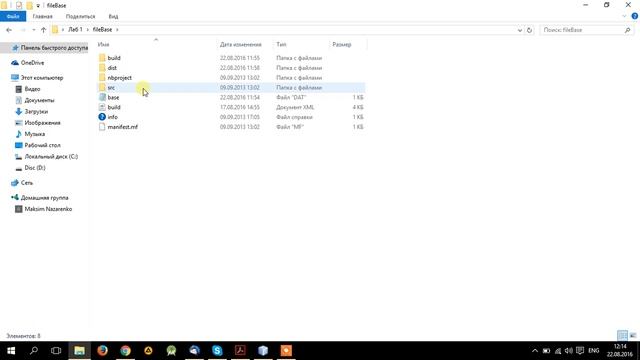Click the fileBase breadcrumb
Screen dimensions: 640x360
[x=102, y=30]
